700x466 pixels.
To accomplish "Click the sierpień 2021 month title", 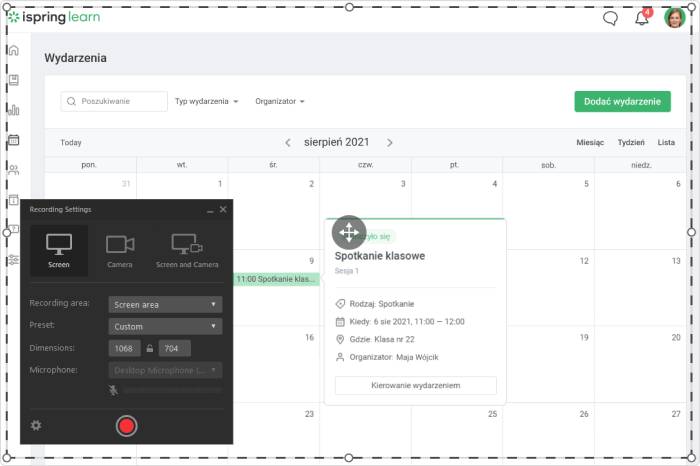I will 337,142.
